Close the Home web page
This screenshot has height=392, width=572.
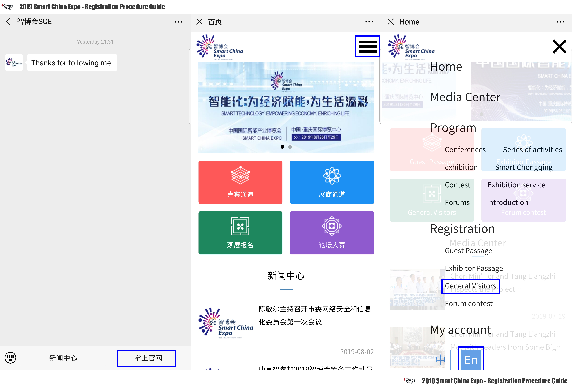[391, 22]
